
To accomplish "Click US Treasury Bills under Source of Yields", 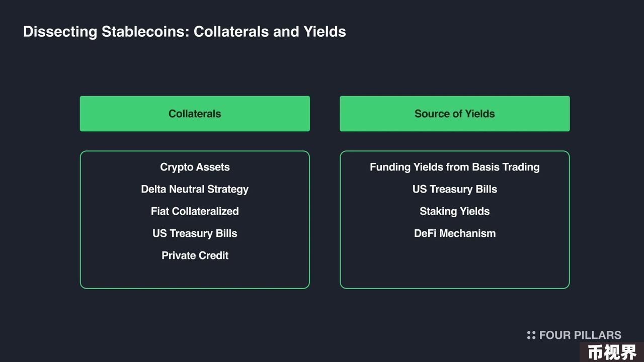I will click(x=455, y=189).
